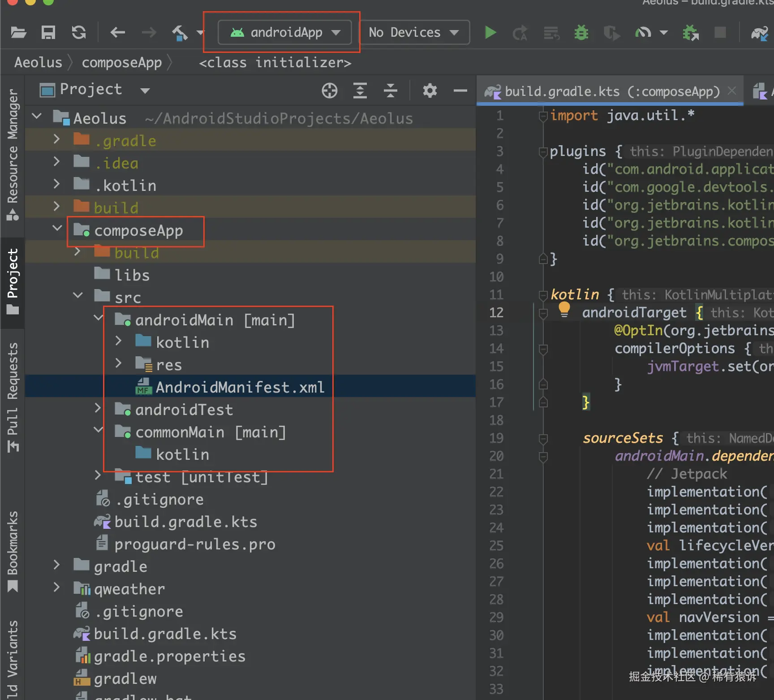
Task: Click the Debug app bug icon
Action: [581, 33]
